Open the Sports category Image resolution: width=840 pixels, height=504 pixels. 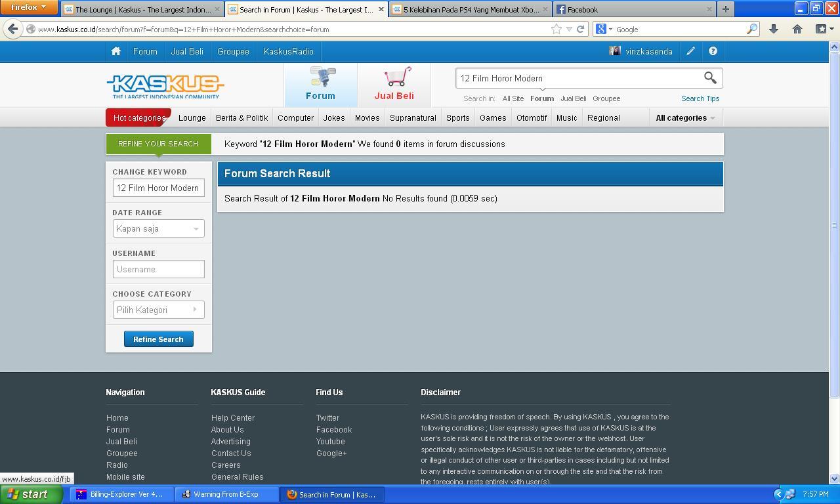(x=457, y=118)
